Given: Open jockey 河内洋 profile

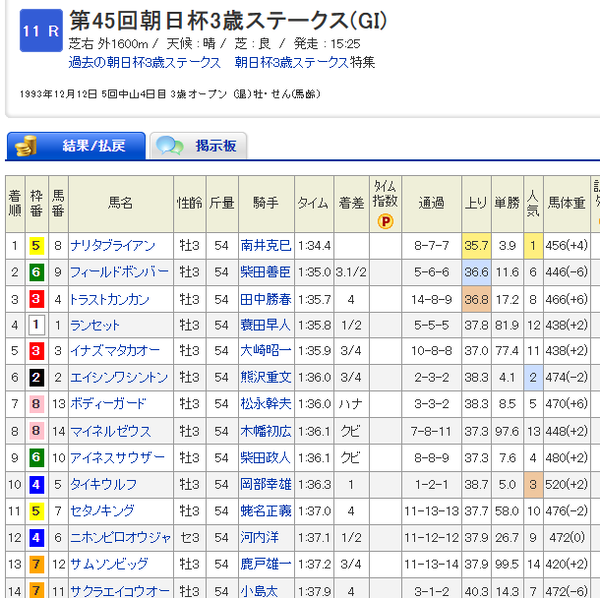Looking at the screenshot, I should pos(259,538).
